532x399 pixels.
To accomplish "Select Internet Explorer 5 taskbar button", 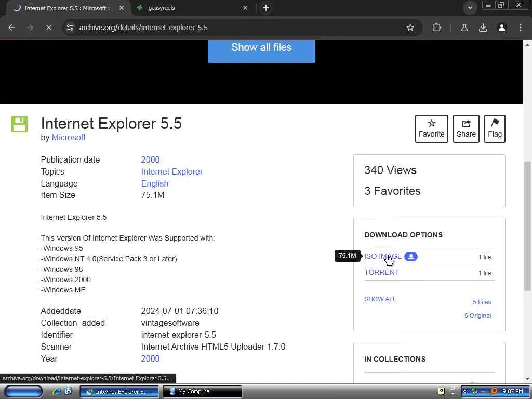I will (119, 392).
